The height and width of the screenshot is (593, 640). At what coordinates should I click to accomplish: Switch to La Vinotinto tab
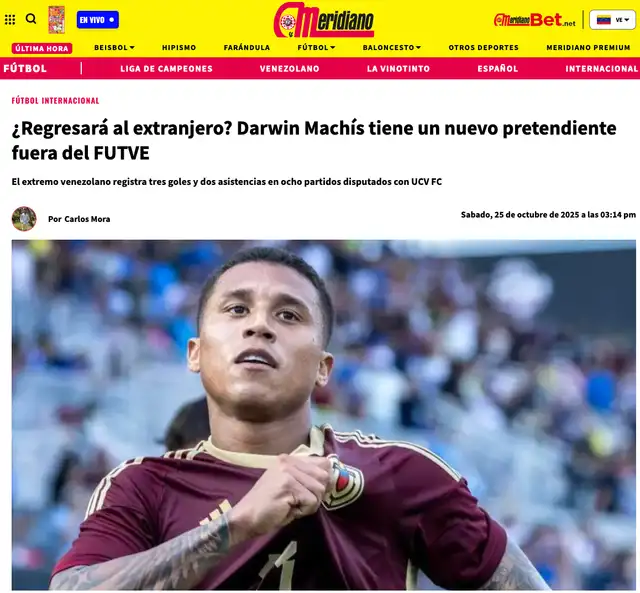click(398, 69)
